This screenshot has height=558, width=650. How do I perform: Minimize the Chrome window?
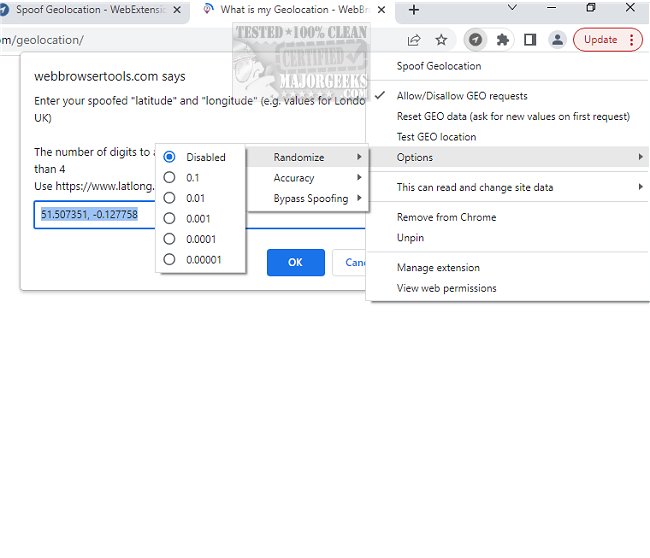click(551, 7)
